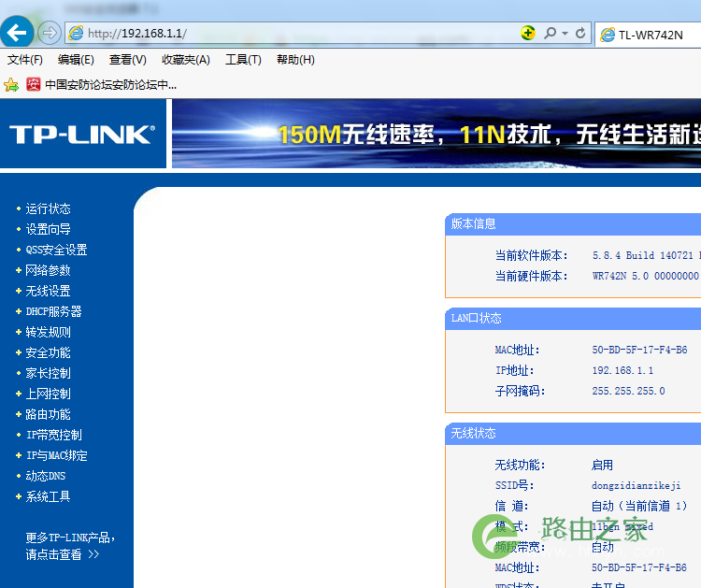Click the LAN IP address 192.168.1.1 value
Screen dimensions: 701x588
(622, 370)
